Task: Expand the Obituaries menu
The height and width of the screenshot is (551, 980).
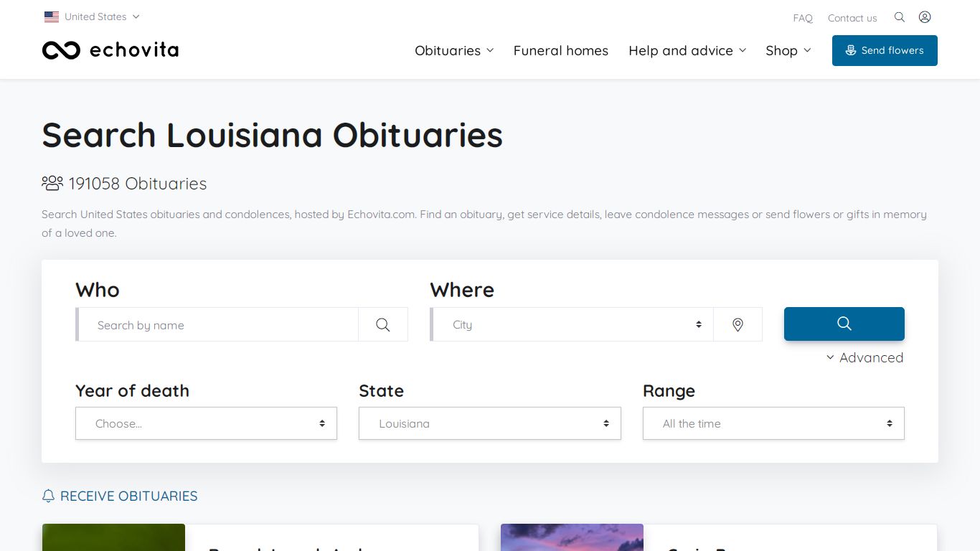Action: coord(454,50)
